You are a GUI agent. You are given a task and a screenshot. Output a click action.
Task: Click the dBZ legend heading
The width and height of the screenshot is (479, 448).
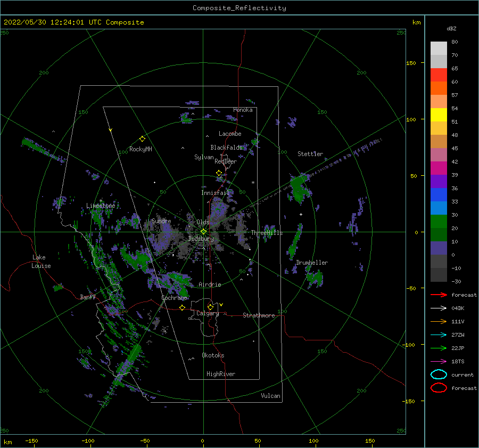click(x=451, y=28)
